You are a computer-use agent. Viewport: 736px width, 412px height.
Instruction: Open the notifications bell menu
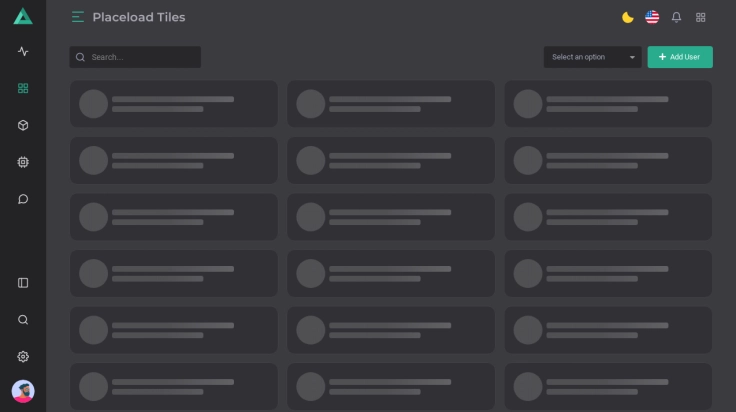[677, 17]
